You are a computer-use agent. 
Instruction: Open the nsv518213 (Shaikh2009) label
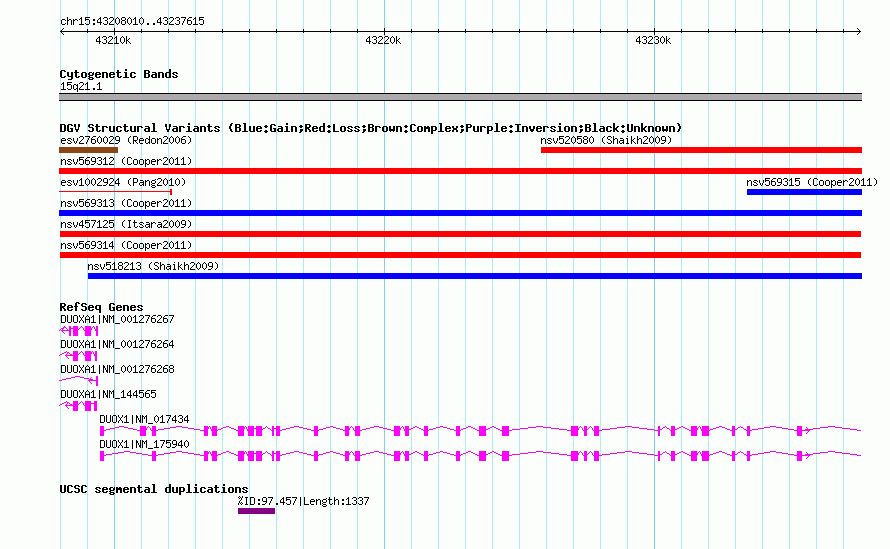coord(153,266)
